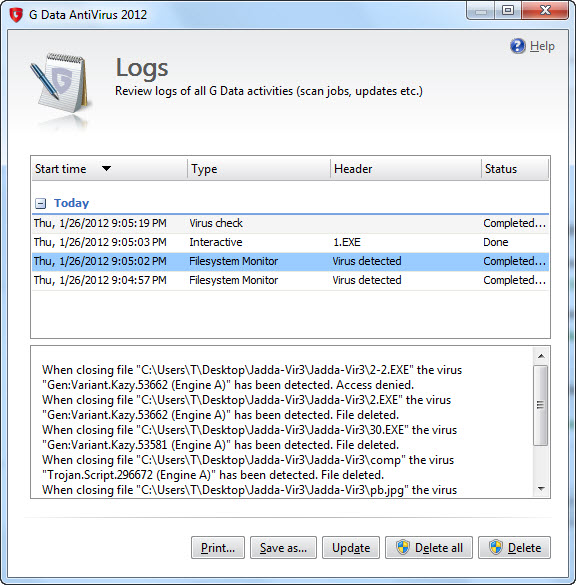Select the Filesystem Monitor entry at 9:04:57 PM
The height and width of the screenshot is (585, 576).
[290, 281]
